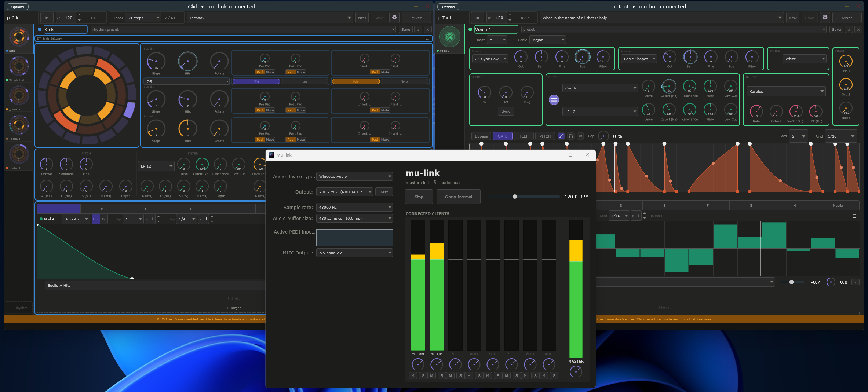
Task: Open sample file options for DT_kick_06.wav
Action: pos(427,39)
